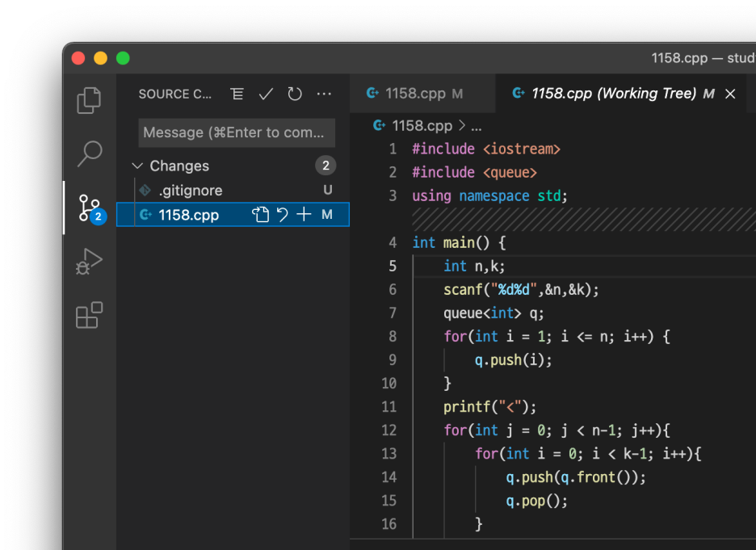Viewport: 756px width, 550px height.
Task: Switch to the 1158.cpp editor tab
Action: pyautogui.click(x=423, y=94)
